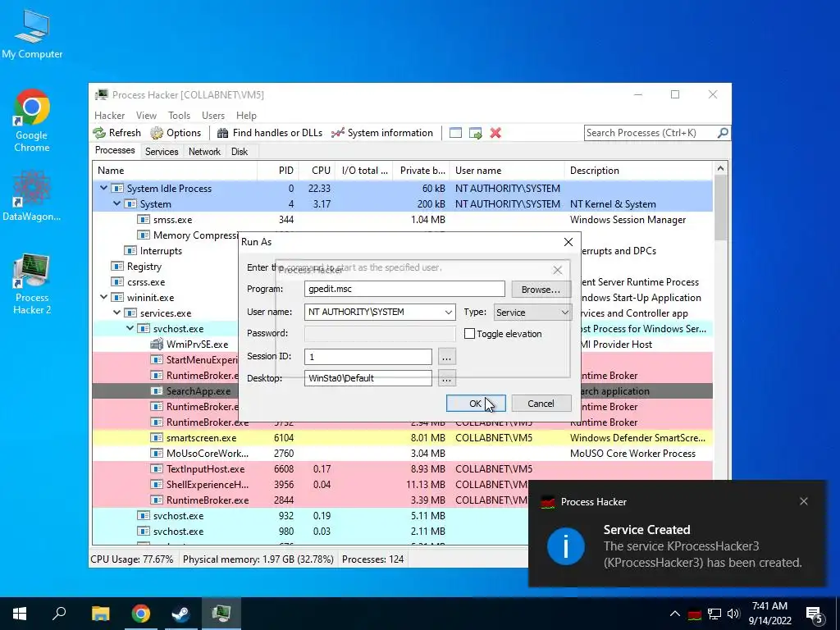
Task: Collapse the System process node
Action: pos(116,203)
